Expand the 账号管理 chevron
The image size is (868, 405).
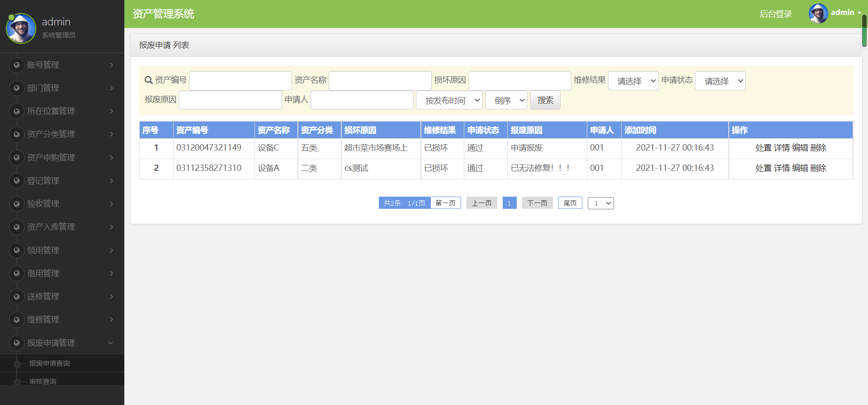[x=111, y=65]
